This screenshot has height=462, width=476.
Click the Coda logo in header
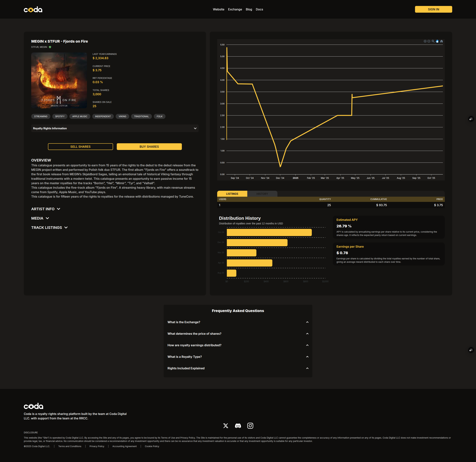(x=33, y=9)
